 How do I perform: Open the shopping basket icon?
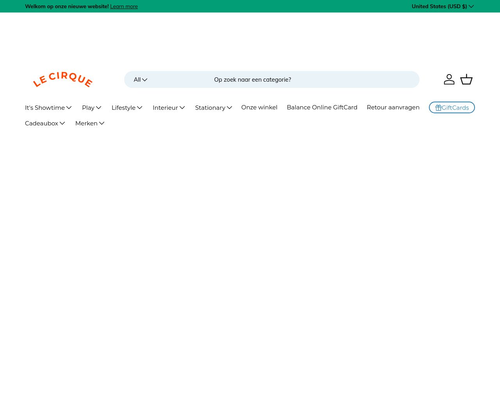pos(466,80)
